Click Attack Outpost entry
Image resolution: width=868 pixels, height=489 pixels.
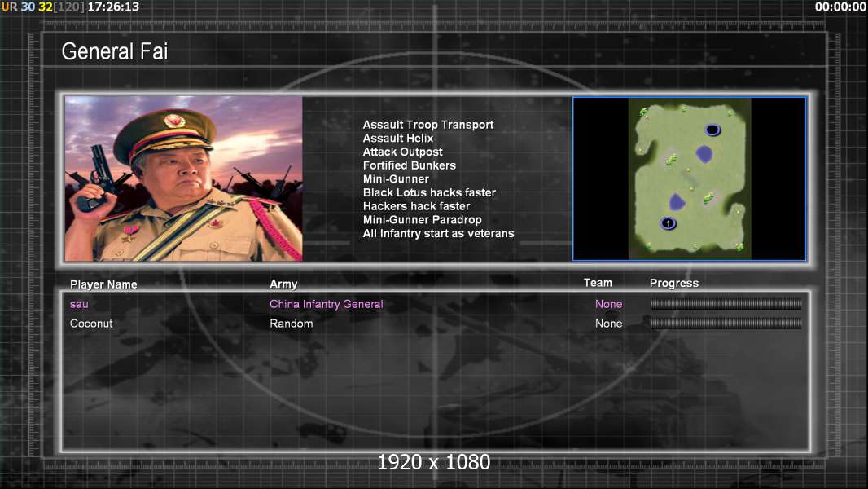click(x=402, y=152)
